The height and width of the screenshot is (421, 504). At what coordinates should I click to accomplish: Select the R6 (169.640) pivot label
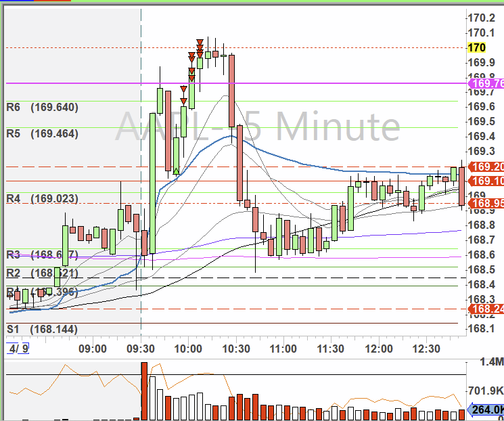(x=43, y=107)
